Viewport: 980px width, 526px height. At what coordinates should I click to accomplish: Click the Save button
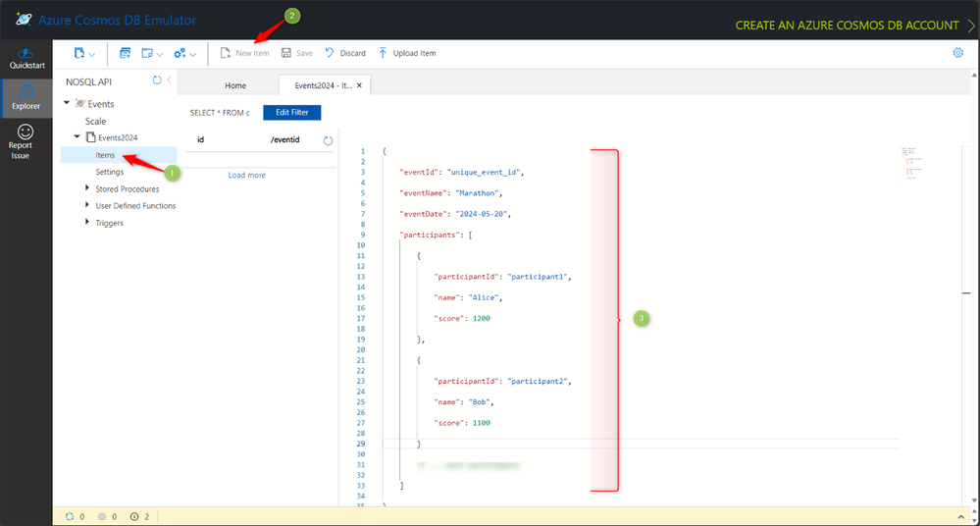click(297, 53)
